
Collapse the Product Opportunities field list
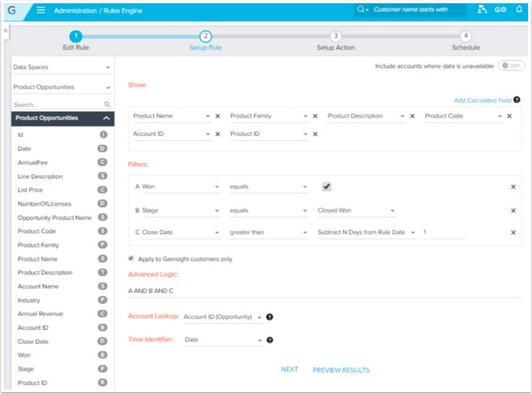coord(106,118)
